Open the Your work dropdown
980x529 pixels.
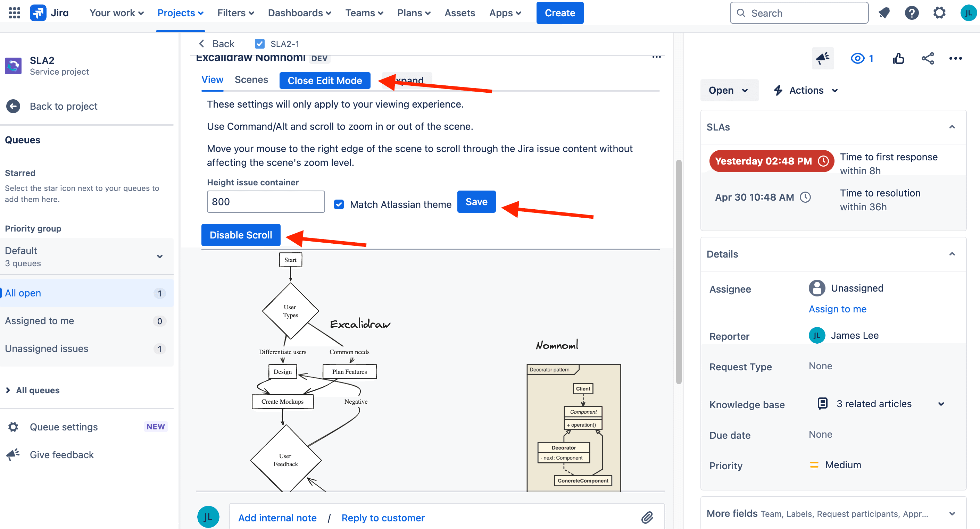pyautogui.click(x=116, y=13)
